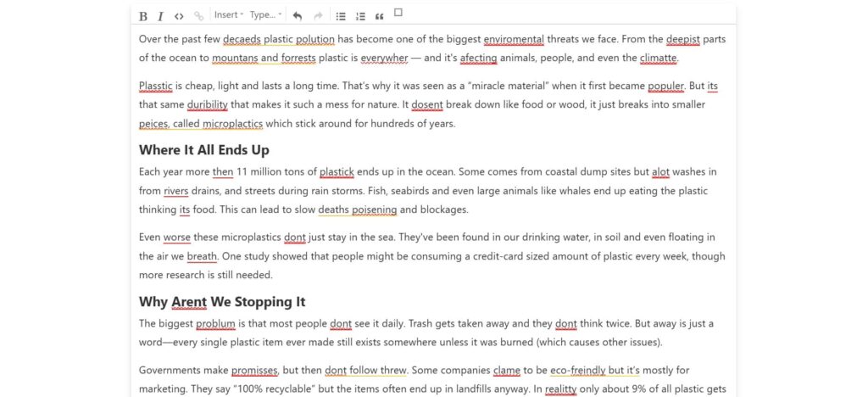868x397 pixels.
Task: Click the underlined word "Arent" in heading
Action: tap(189, 302)
